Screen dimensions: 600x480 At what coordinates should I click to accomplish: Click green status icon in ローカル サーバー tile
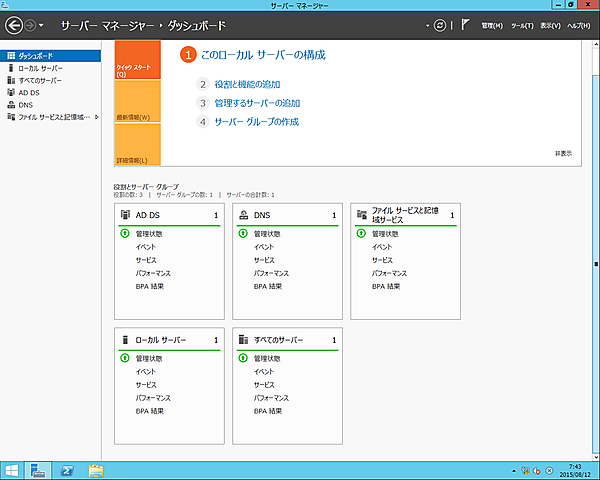point(125,358)
